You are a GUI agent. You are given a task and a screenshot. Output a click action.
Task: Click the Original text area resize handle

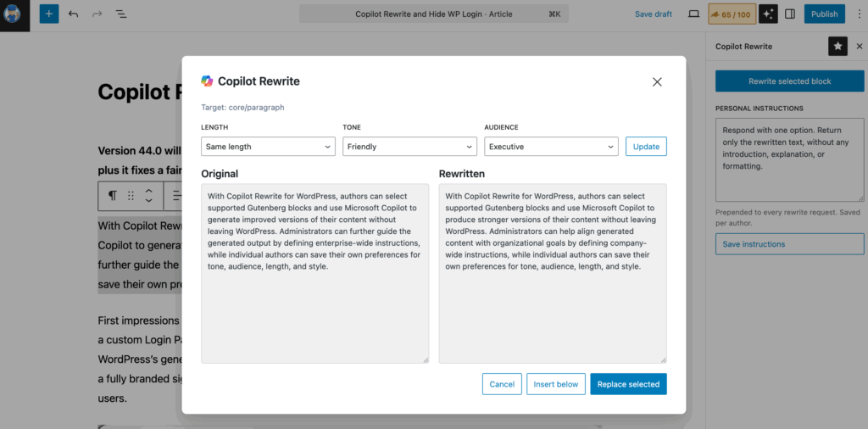pyautogui.click(x=426, y=360)
